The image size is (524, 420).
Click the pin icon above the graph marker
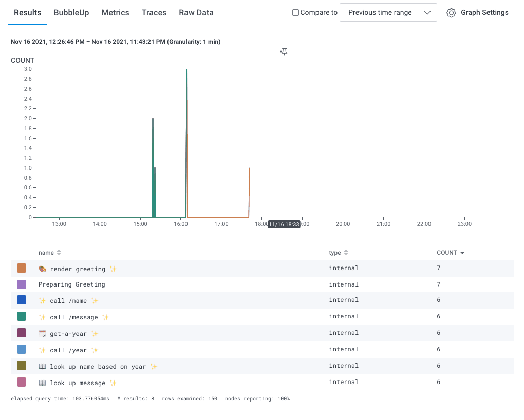284,52
